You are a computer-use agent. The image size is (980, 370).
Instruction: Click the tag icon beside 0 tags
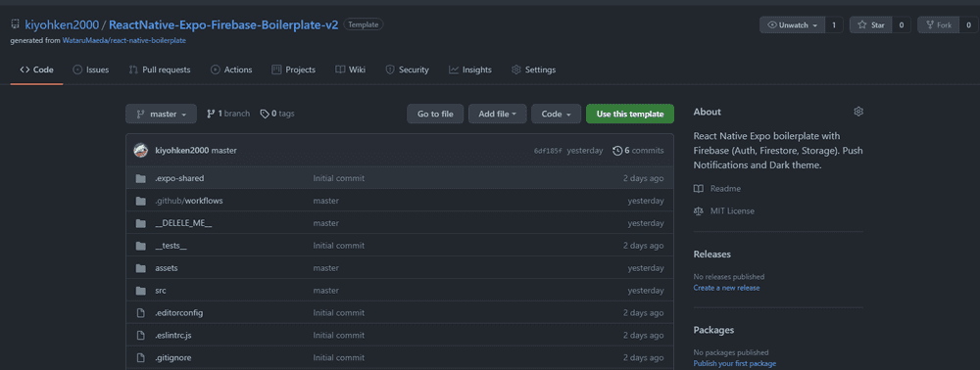[265, 114]
